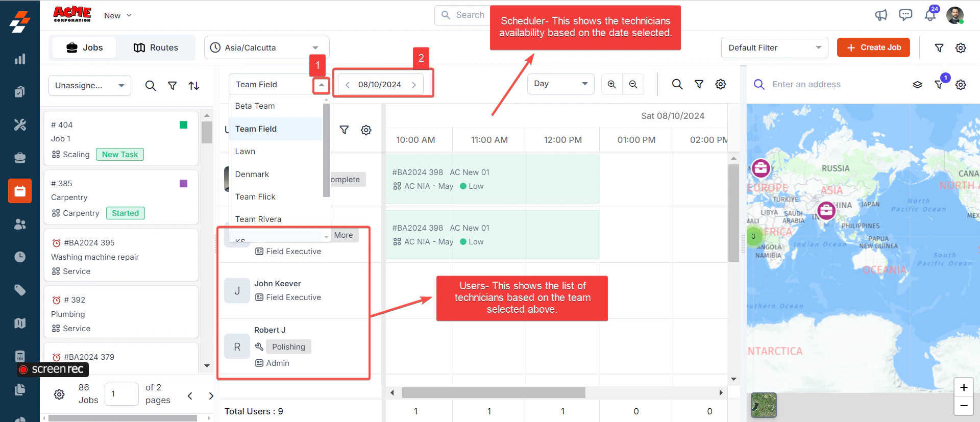Open the Asia/Calcutta timezone dropdown
The image size is (980, 422).
click(266, 47)
